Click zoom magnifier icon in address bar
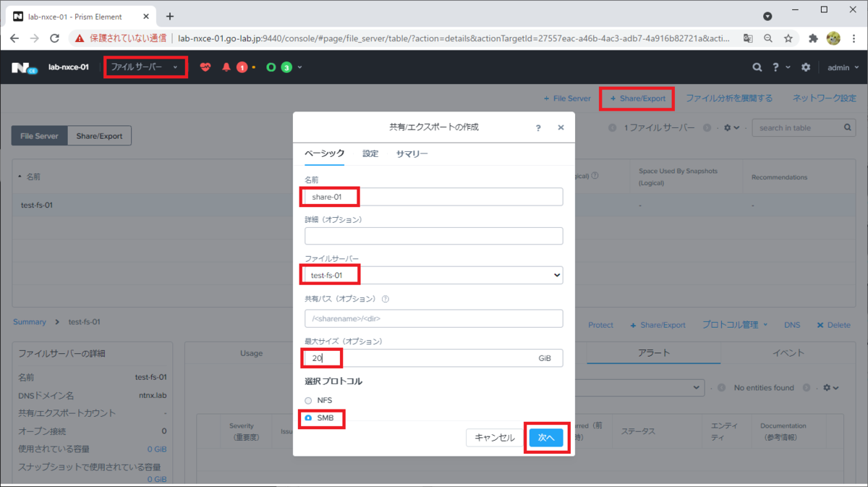Image resolution: width=868 pixels, height=487 pixels. (x=768, y=38)
